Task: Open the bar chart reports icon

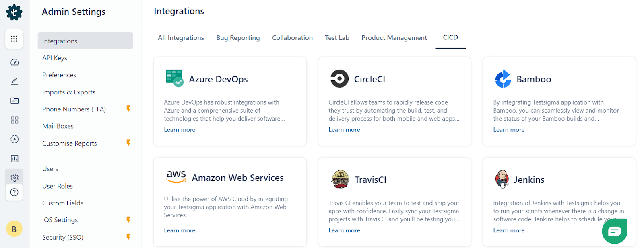Action: (x=14, y=159)
